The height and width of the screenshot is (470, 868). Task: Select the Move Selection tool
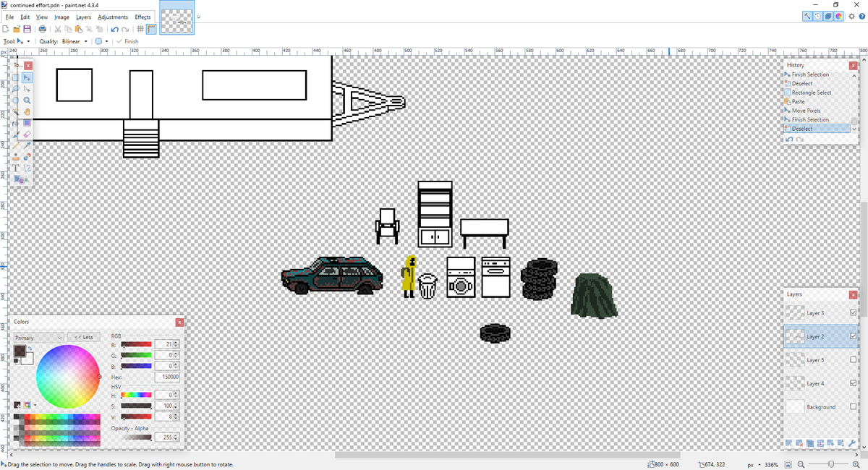click(27, 89)
